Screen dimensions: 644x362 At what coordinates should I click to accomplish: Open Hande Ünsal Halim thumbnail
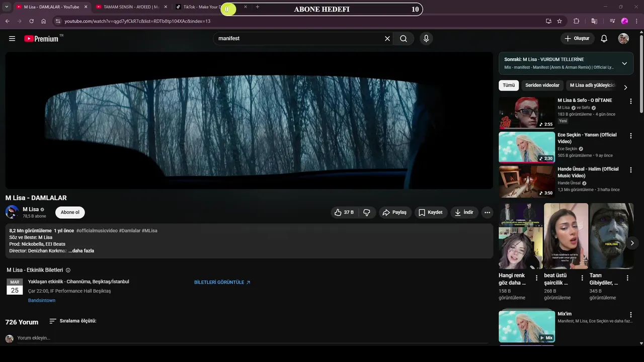pos(527,182)
